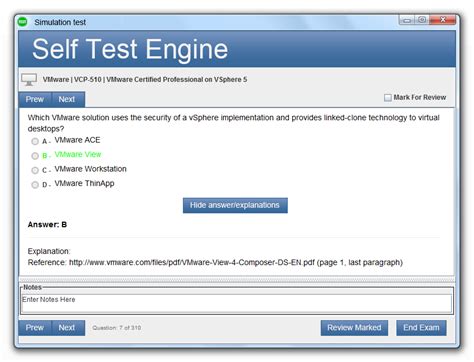Image resolution: width=474 pixels, height=362 pixels.
Task: Click the green Simulation test app icon
Action: (x=22, y=22)
